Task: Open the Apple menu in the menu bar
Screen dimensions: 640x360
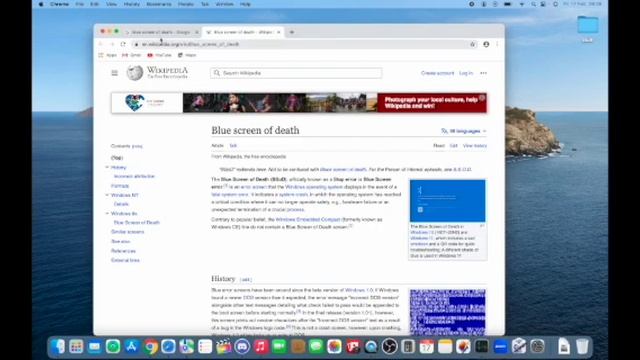Action: [41, 4]
